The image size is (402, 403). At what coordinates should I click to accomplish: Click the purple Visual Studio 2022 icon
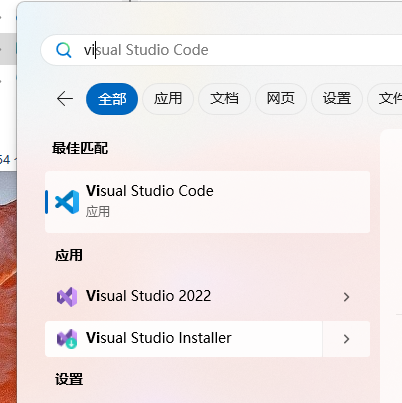(x=67, y=297)
